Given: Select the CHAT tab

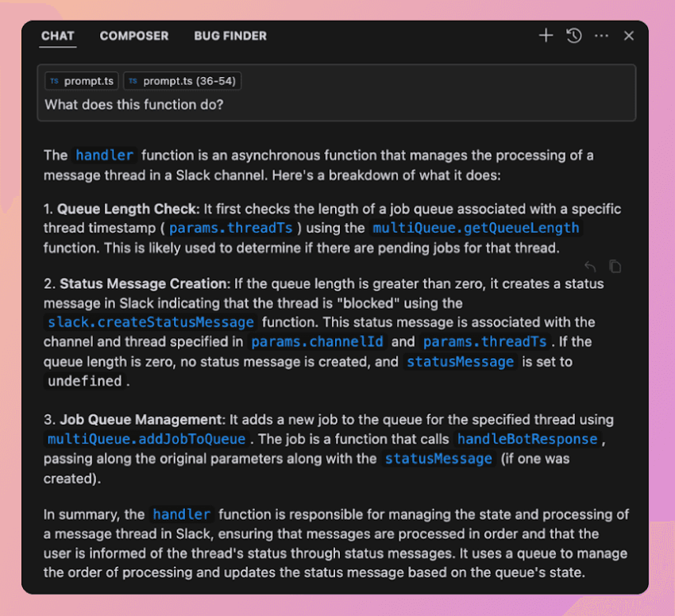Looking at the screenshot, I should pyautogui.click(x=57, y=36).
